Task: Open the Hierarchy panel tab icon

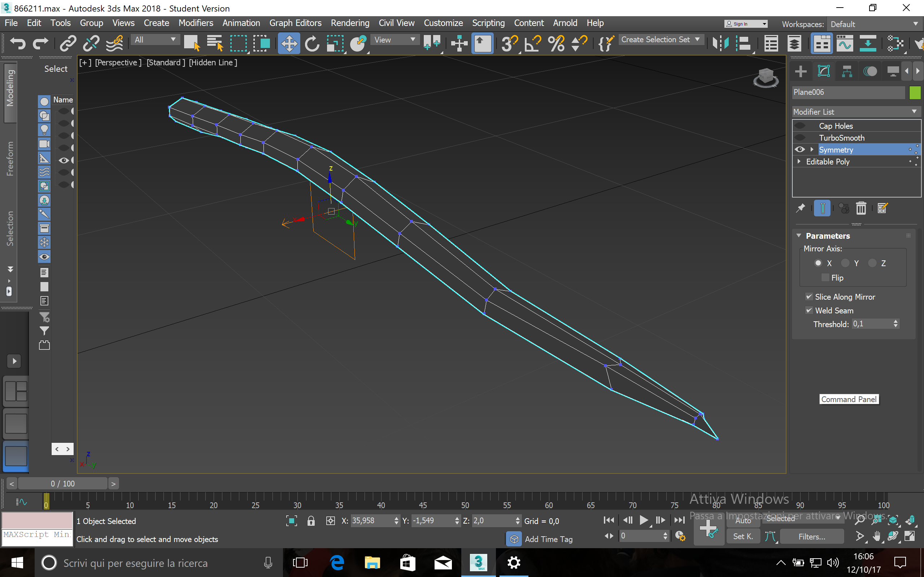Action: [x=847, y=71]
